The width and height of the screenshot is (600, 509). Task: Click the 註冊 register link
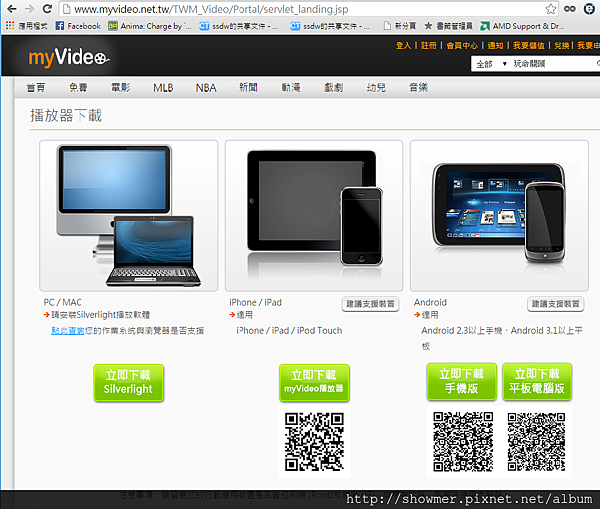click(x=429, y=46)
